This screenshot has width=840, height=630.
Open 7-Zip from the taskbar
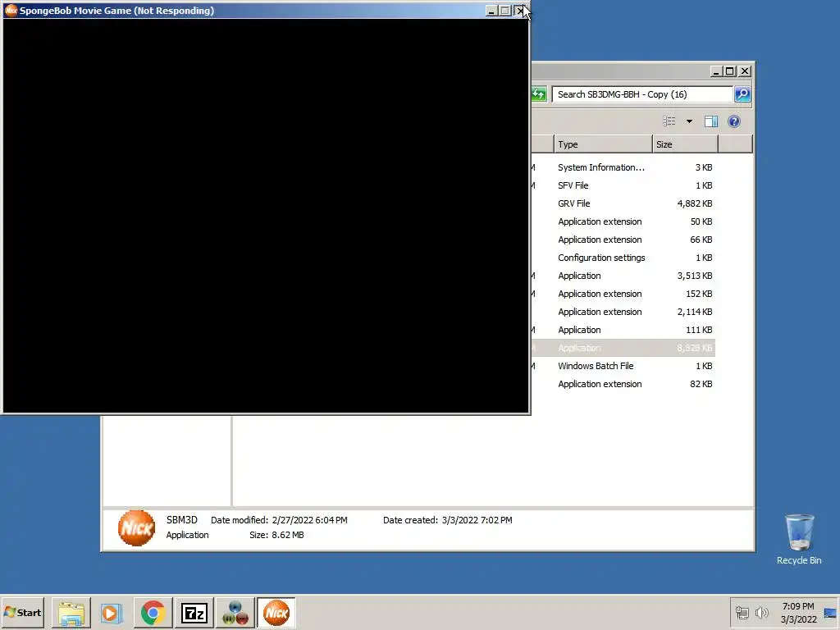(194, 612)
